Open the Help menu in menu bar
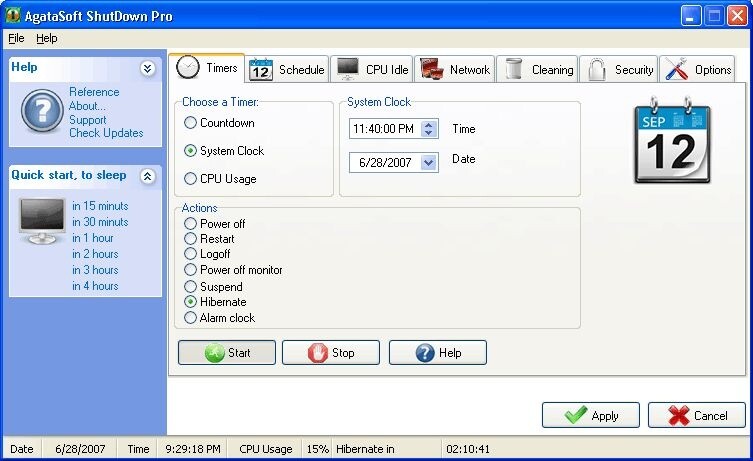Image resolution: width=753 pixels, height=461 pixels. pos(47,38)
